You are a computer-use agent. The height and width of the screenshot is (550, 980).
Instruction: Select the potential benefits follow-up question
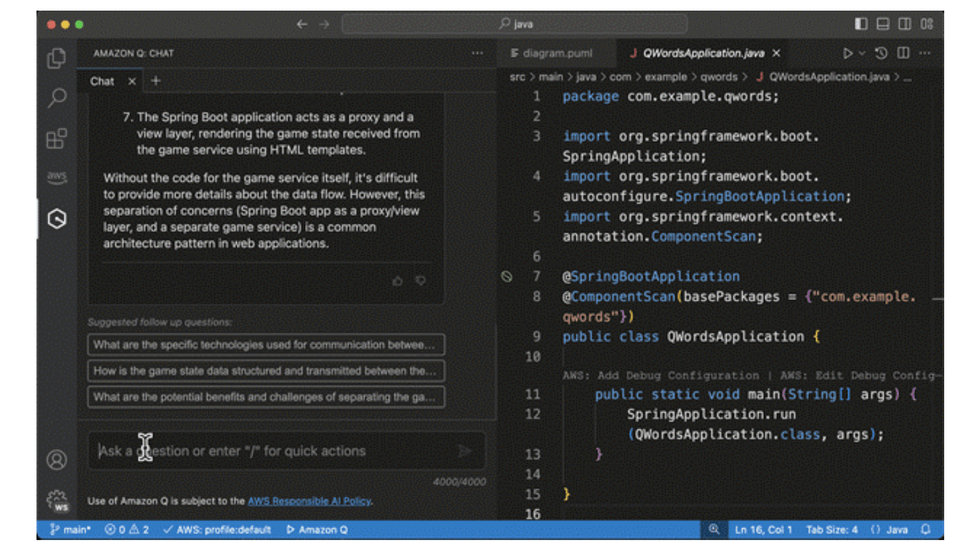(266, 397)
